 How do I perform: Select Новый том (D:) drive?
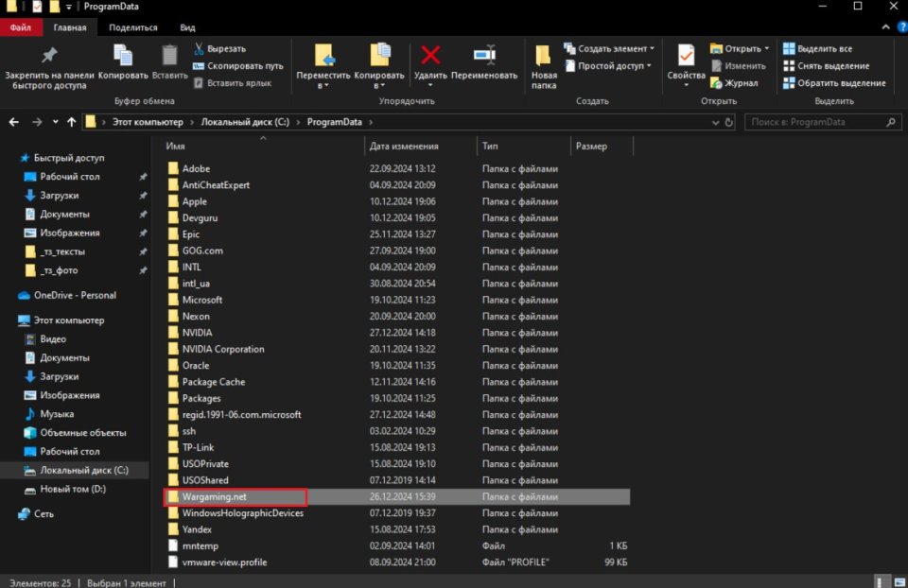tap(73, 489)
